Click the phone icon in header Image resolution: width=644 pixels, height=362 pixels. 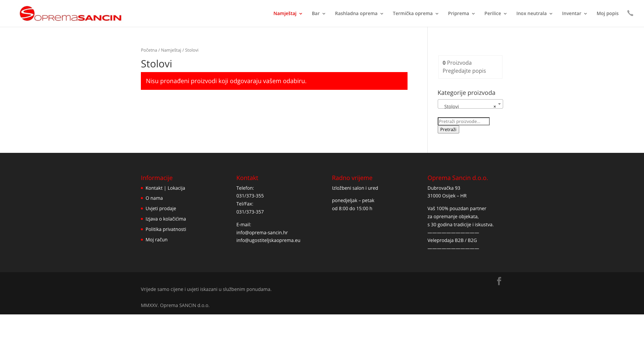pyautogui.click(x=630, y=13)
